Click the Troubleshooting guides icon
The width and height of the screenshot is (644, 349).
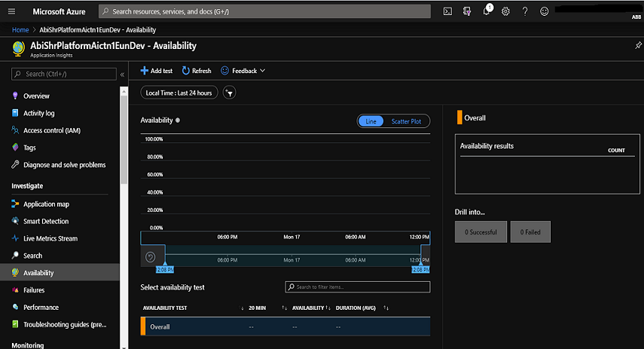[x=15, y=324]
